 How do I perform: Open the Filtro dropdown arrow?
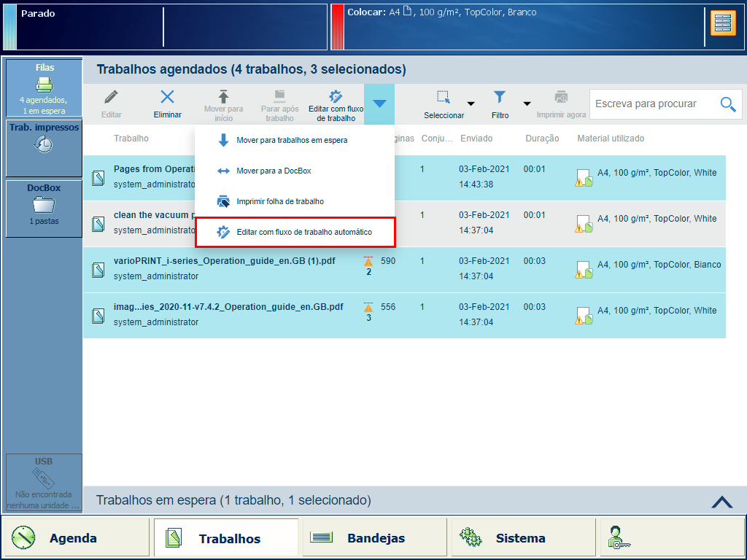(526, 104)
